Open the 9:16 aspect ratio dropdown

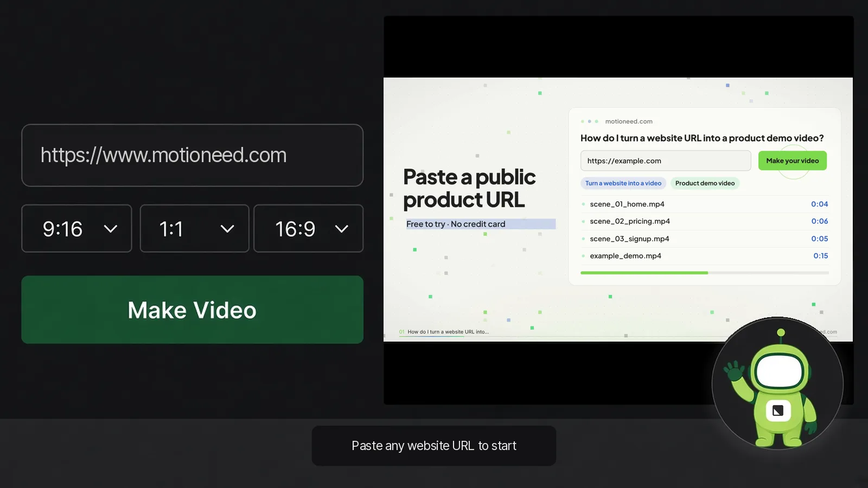click(x=76, y=228)
